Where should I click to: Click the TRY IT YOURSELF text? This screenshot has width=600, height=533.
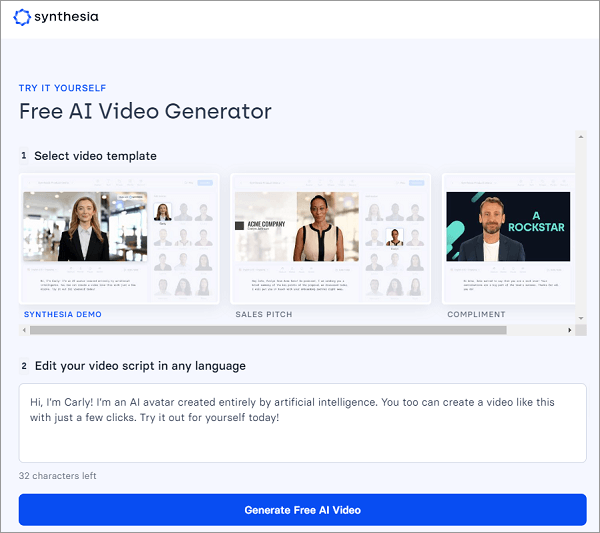[62, 88]
